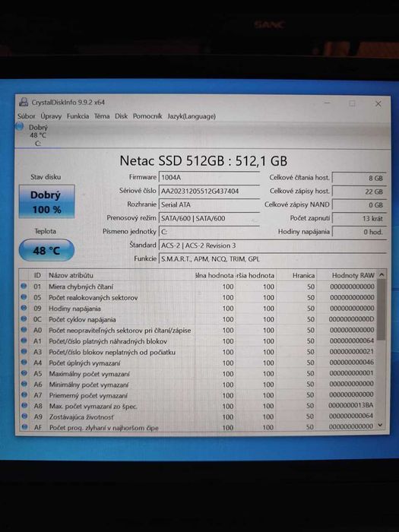Click status dot of row A7

(24, 394)
